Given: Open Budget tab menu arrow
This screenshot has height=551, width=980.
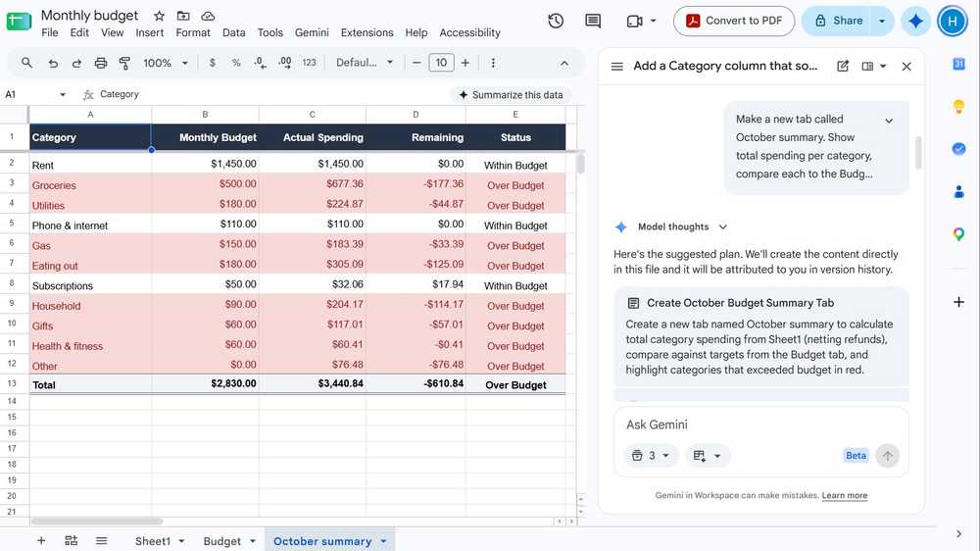Looking at the screenshot, I should pos(253,541).
